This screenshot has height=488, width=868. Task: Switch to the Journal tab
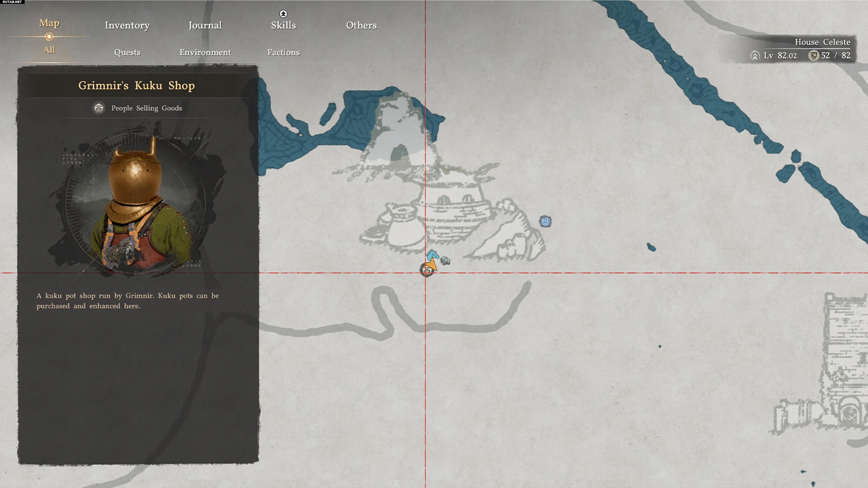point(205,25)
